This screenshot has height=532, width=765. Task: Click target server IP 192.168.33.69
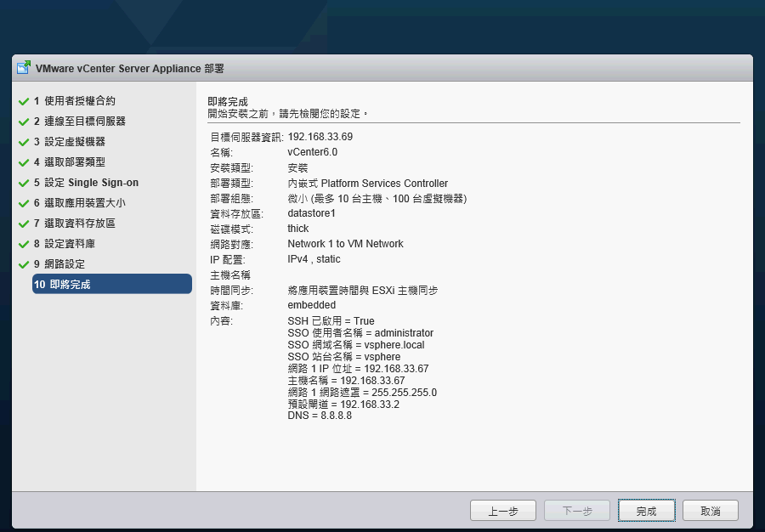pos(320,137)
